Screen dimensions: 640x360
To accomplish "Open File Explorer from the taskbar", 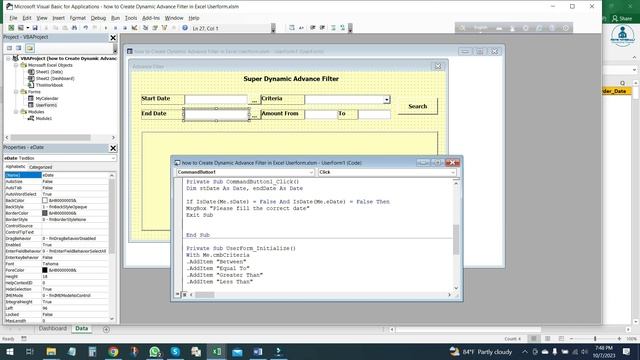I will 51,351.
